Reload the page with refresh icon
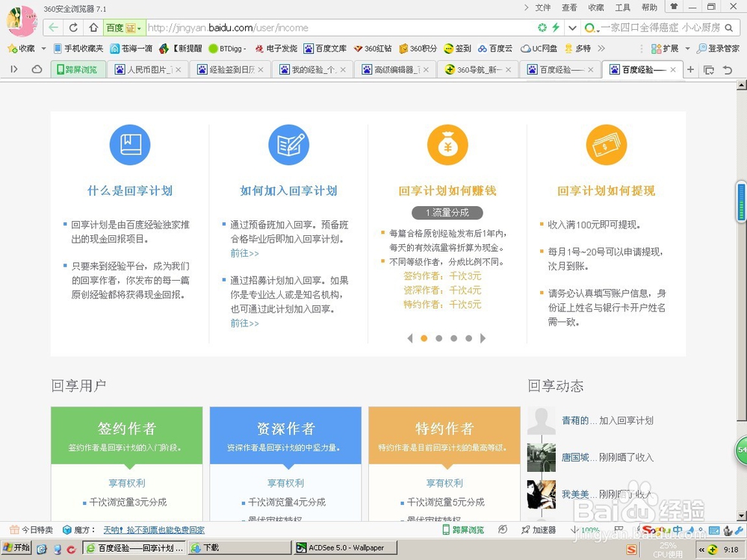Screen dimensions: 747x560 point(73,28)
